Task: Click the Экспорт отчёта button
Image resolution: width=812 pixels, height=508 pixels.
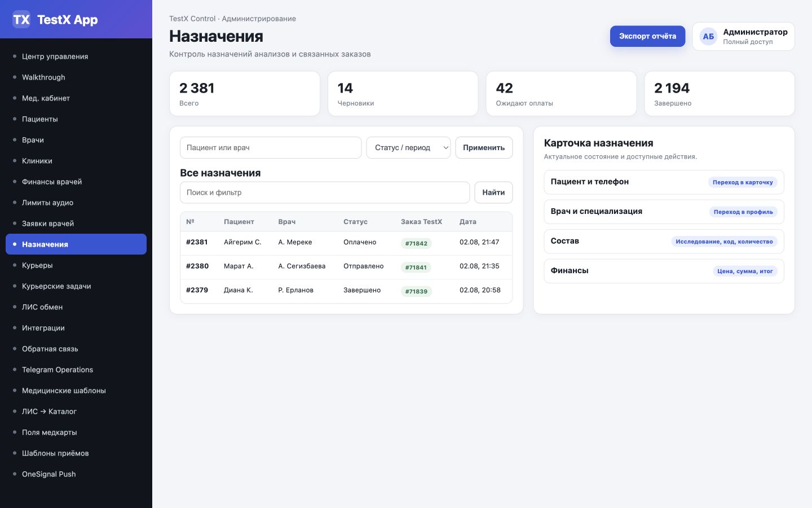Action: pyautogui.click(x=647, y=36)
